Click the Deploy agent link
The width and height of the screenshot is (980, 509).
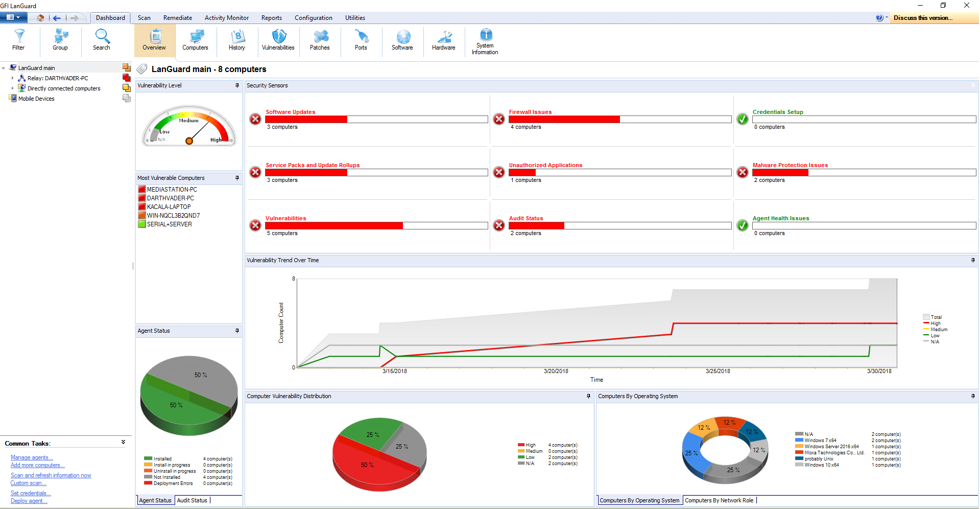(29, 501)
